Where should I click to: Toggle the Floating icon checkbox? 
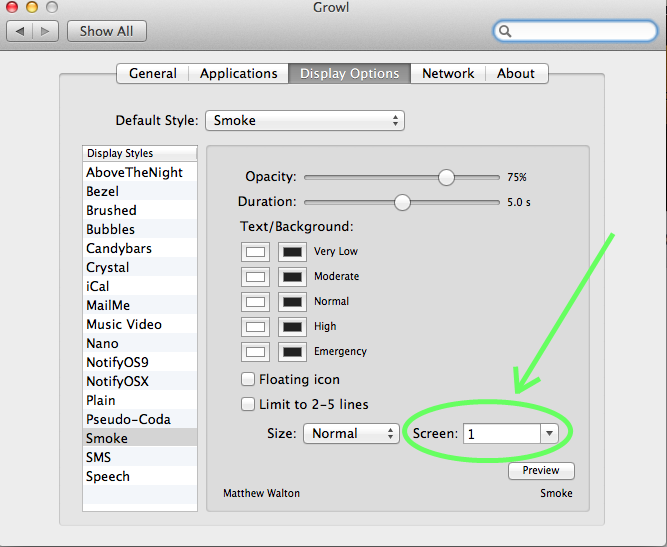point(248,379)
